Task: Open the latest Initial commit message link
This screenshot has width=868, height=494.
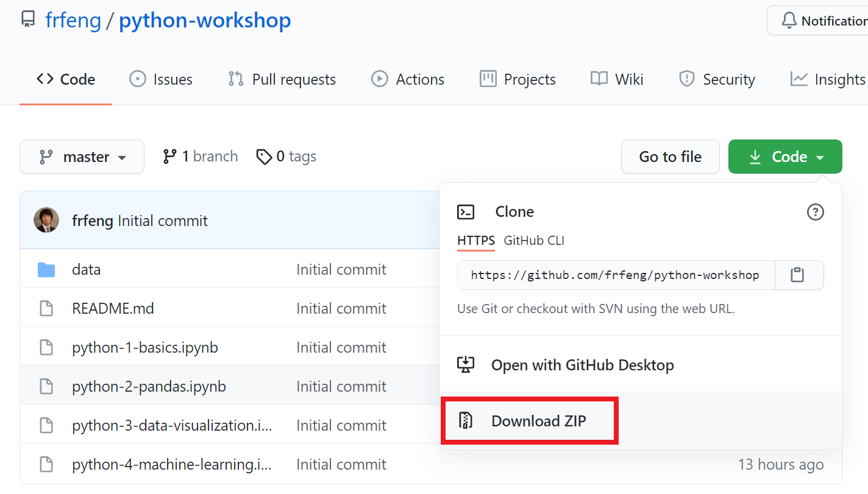Action: click(x=163, y=221)
